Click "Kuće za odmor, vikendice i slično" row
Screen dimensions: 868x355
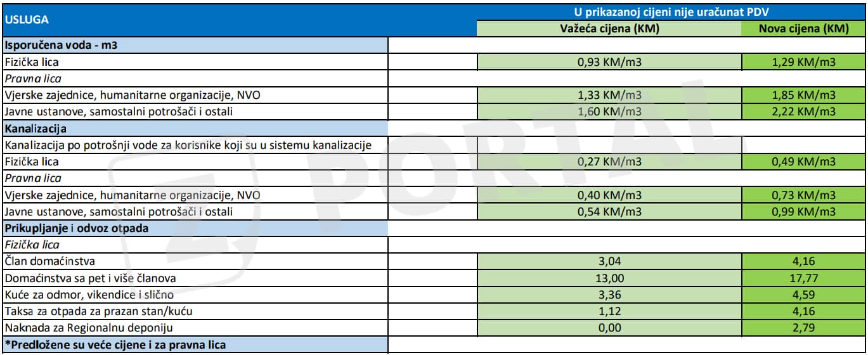click(x=88, y=295)
